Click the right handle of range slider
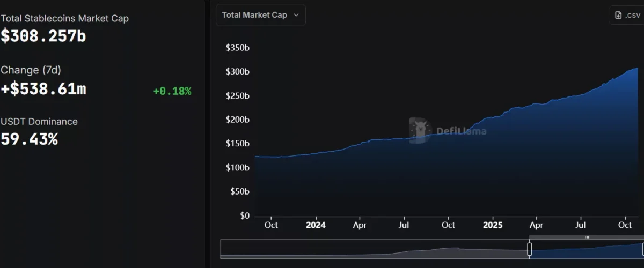 pos(642,249)
